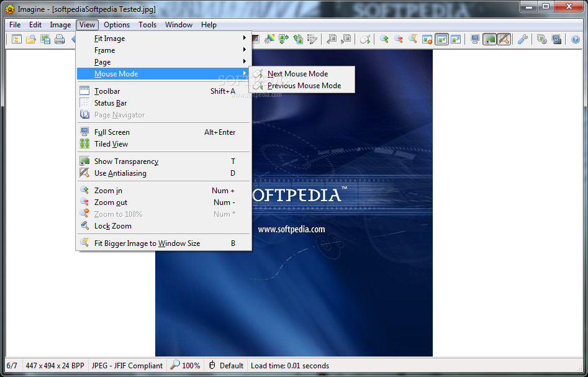This screenshot has width=588, height=377.
Task: Open the file browser toolbar icon
Action: (x=17, y=39)
